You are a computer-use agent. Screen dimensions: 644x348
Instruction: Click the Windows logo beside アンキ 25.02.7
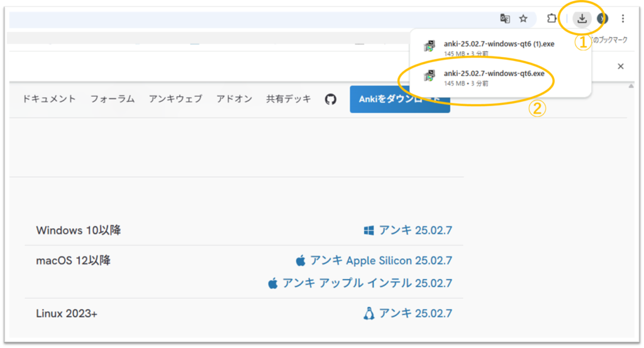coord(369,231)
